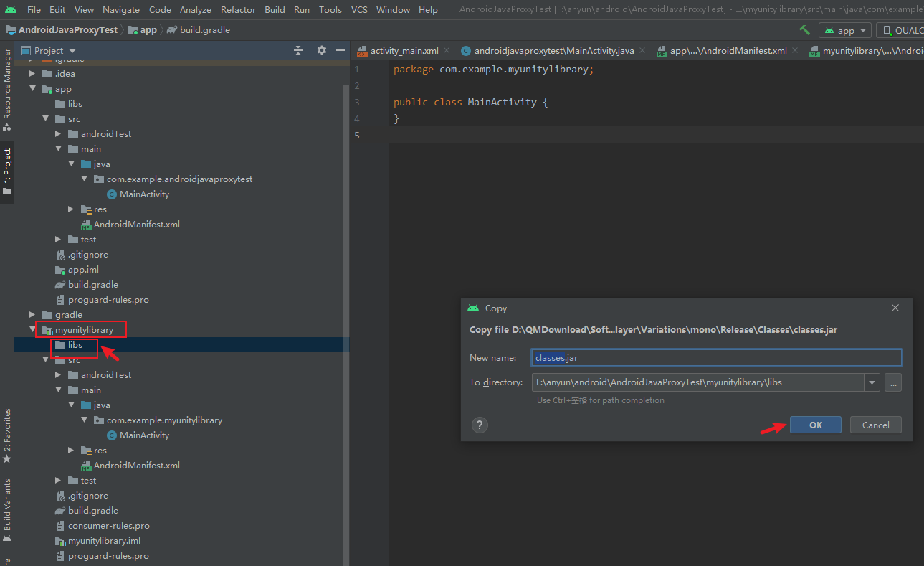Viewport: 924px width, 566px height.
Task: Open Resource Manager side tab
Action: tap(6, 89)
